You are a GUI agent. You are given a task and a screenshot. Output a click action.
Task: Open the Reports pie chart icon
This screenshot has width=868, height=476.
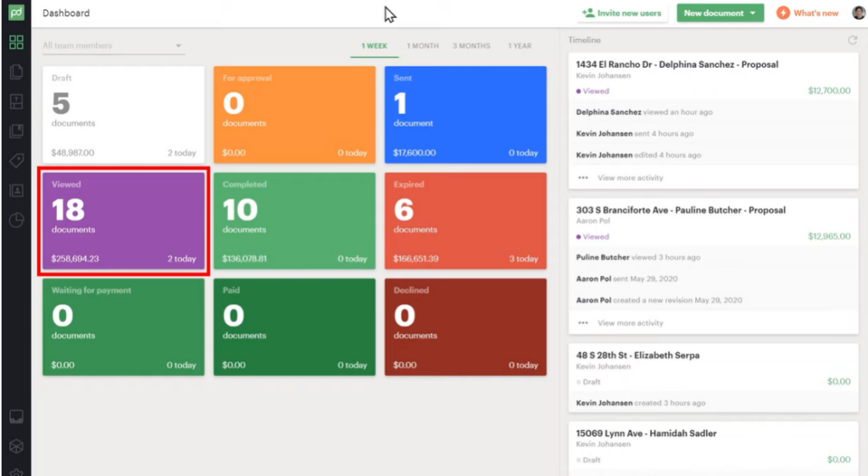[x=17, y=220]
